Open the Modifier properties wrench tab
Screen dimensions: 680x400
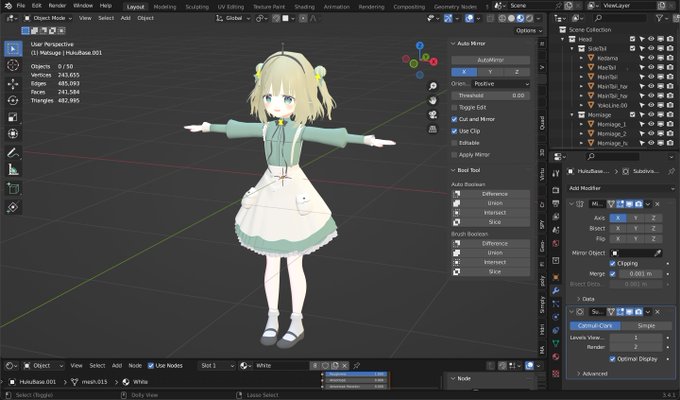click(x=556, y=291)
